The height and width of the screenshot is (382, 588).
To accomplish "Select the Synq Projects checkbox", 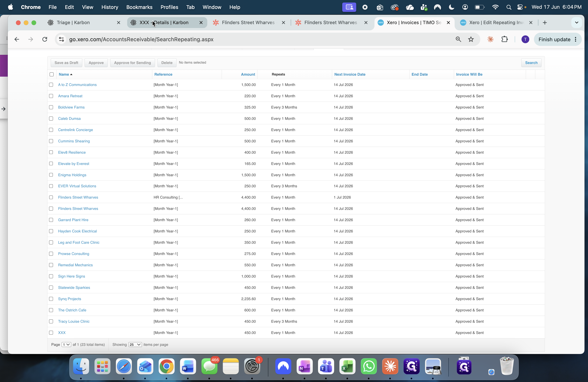I will click(51, 299).
